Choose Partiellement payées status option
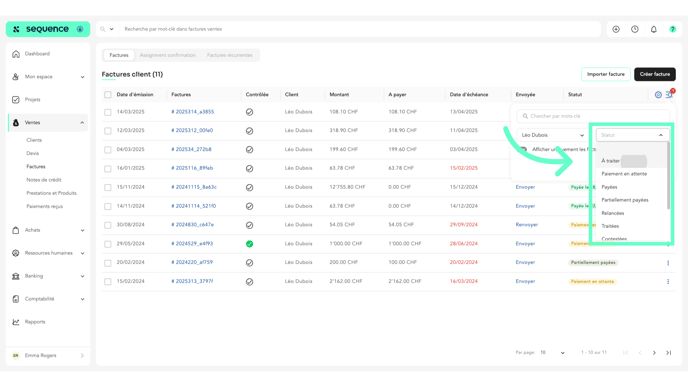Viewport: 688px width, 387px height. coord(625,200)
